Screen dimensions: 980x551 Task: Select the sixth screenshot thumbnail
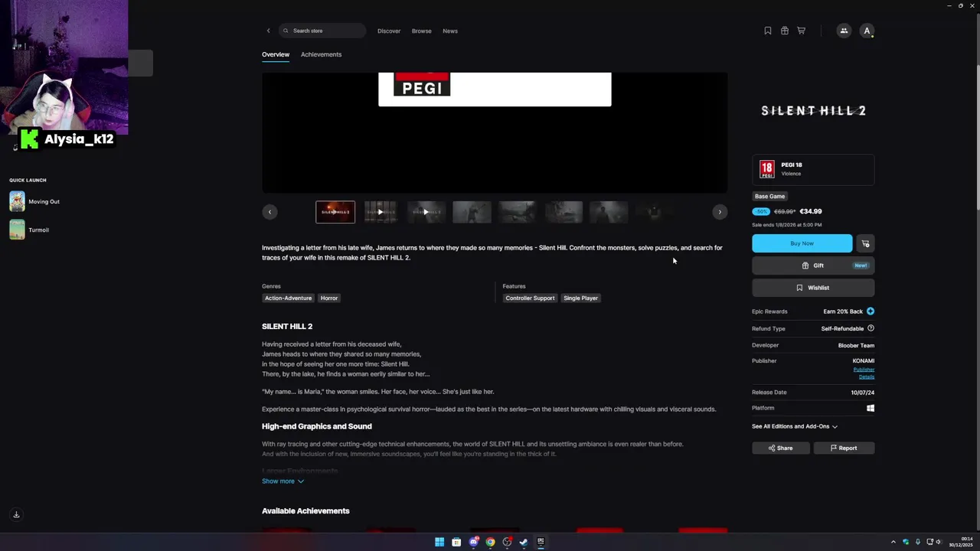(563, 212)
